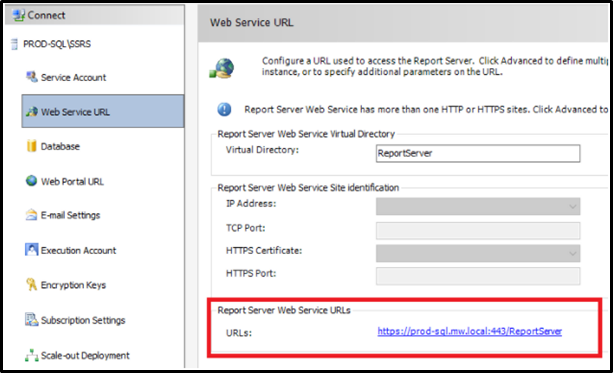Screen dimensions: 613x373
Task: Select the PROD-SQL\SSRS server node
Action: point(57,44)
